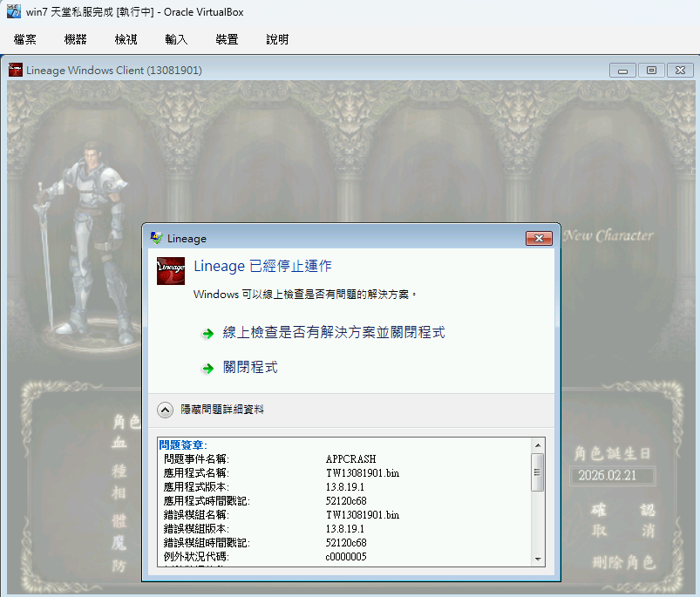
Task: Click the APPCRASH value
Action: 351,459
